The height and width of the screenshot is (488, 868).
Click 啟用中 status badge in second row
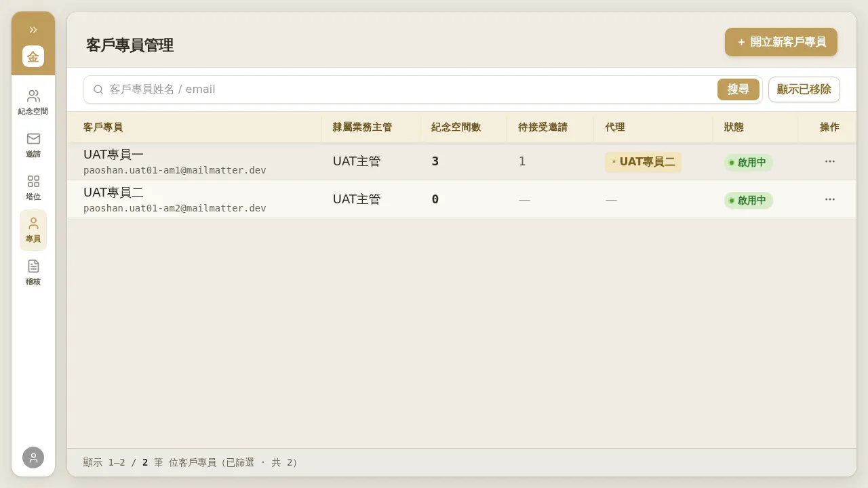[x=749, y=201]
